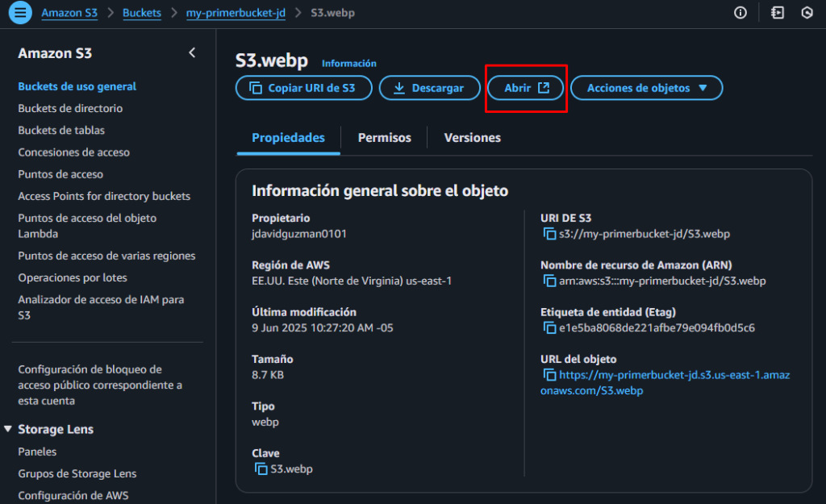
Task: Click the Información link
Action: coord(349,63)
